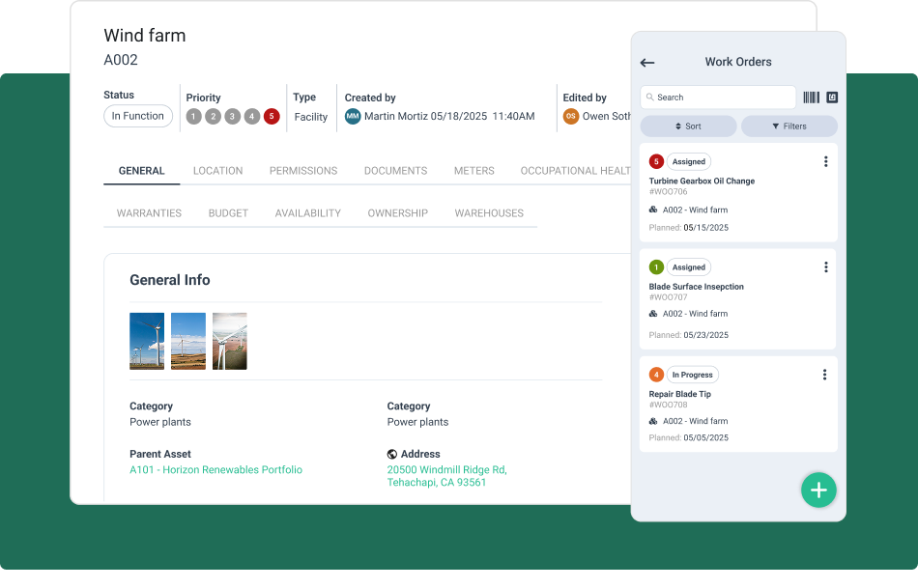Click the QR code icon beside barcode
Viewport: 918px width, 588px height.
(x=832, y=98)
